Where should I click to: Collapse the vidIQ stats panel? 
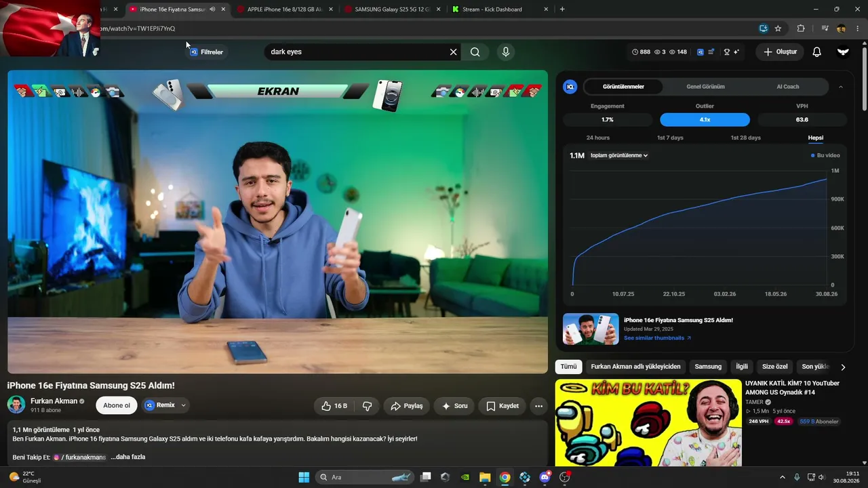pyautogui.click(x=841, y=87)
